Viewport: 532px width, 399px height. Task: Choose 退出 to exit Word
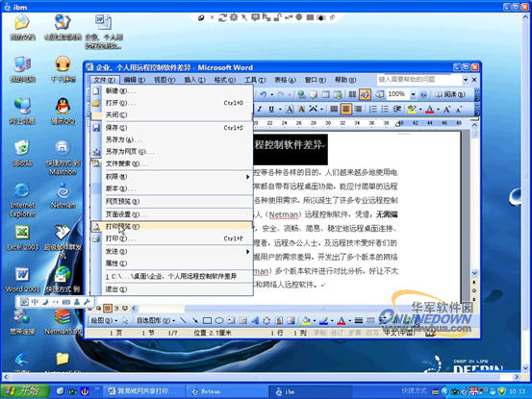coord(171,289)
